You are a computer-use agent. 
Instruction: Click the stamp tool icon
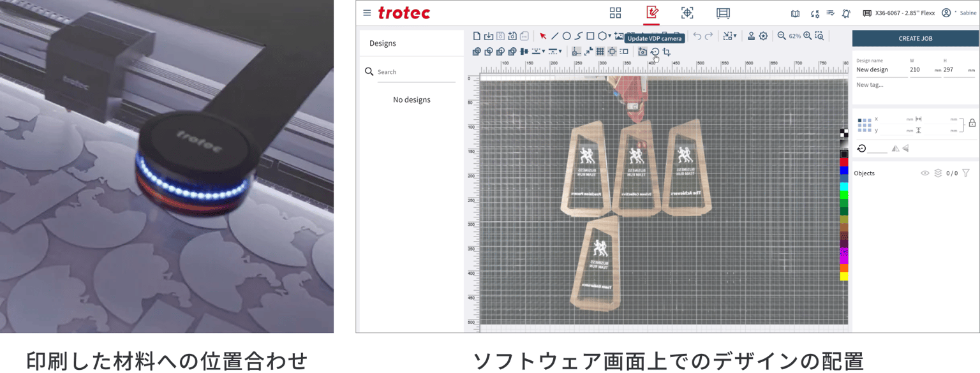751,36
